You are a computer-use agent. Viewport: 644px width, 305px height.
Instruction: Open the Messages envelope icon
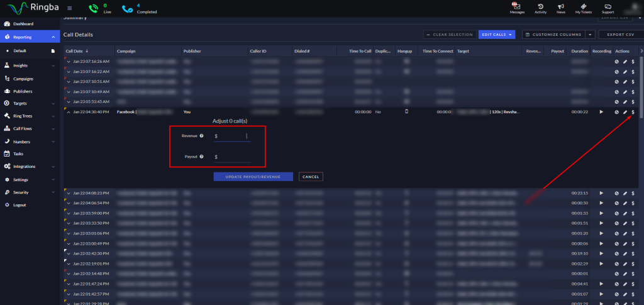coord(517,6)
